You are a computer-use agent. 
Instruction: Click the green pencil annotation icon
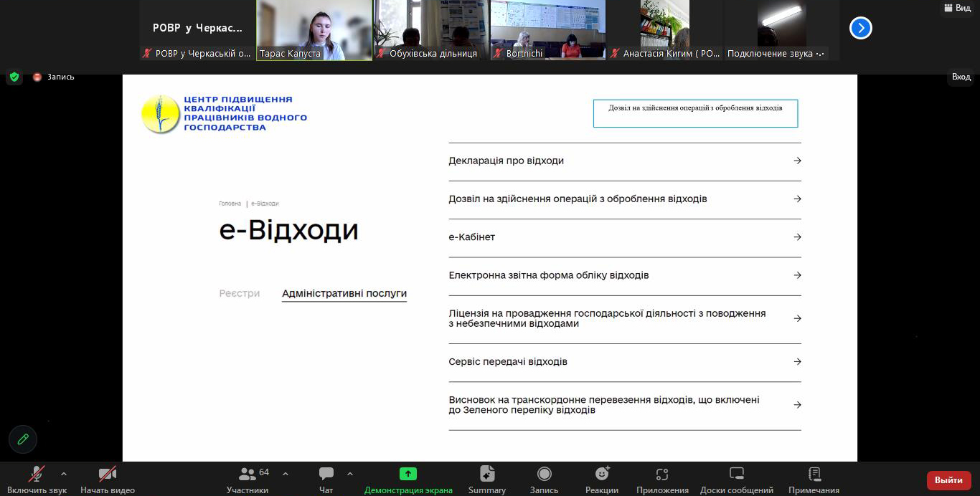tap(23, 439)
